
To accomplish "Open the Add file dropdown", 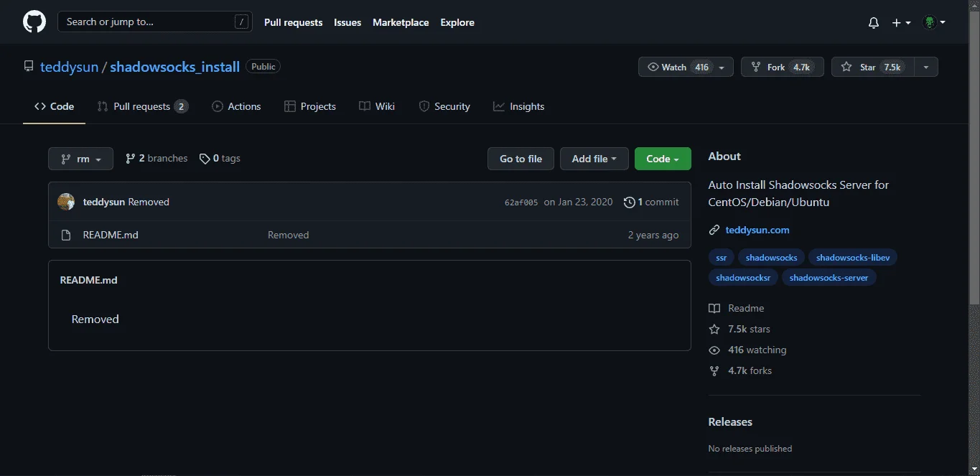I will coord(594,159).
